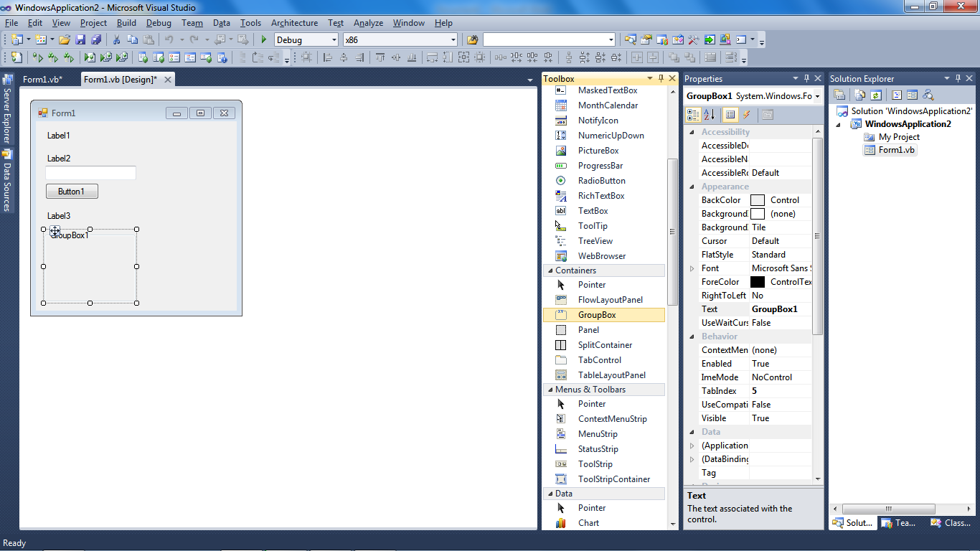This screenshot has width=980, height=551.
Task: Toggle auto-hide pin on the Properties window
Action: (x=806, y=78)
